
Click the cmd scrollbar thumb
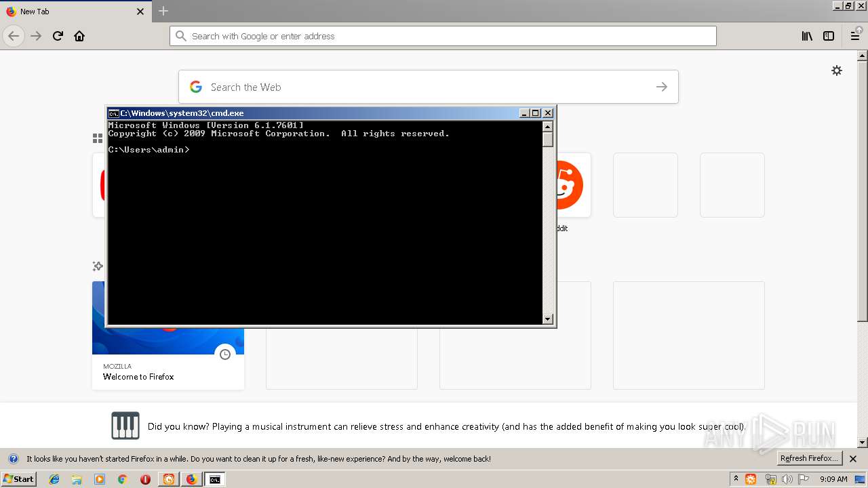548,139
